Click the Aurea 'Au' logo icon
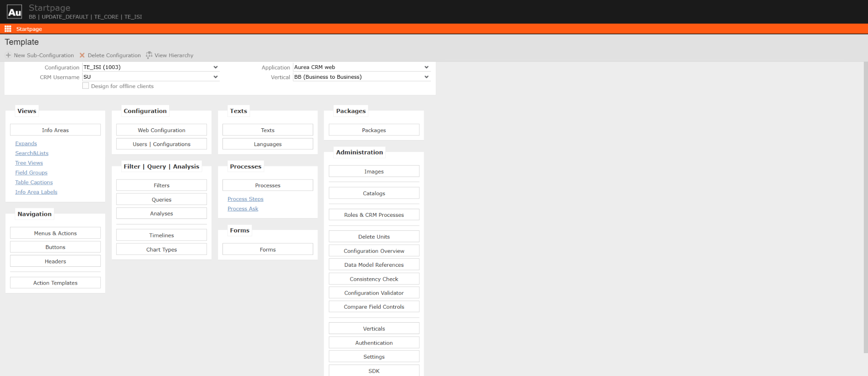Image resolution: width=868 pixels, height=376 pixels. [14, 12]
